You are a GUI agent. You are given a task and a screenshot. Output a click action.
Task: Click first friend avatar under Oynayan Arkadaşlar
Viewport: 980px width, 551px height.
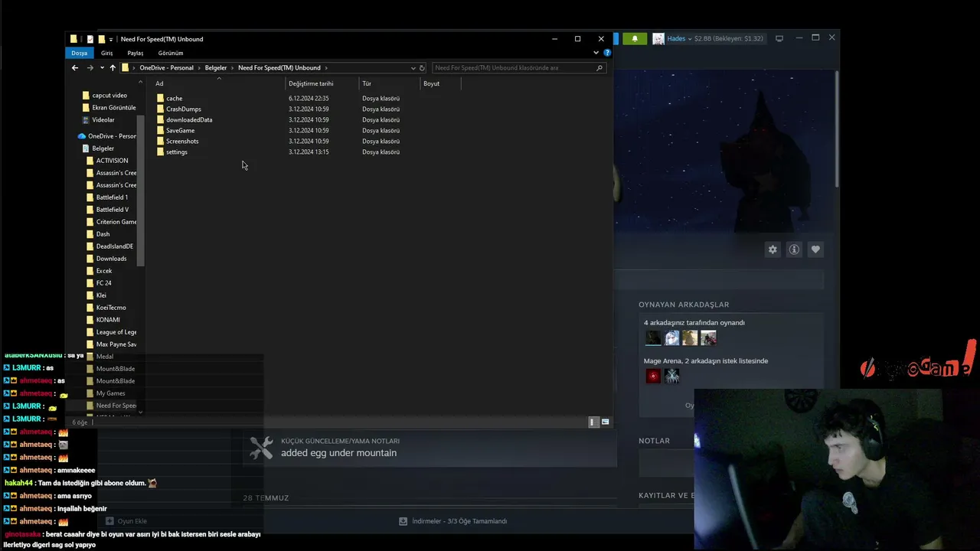pyautogui.click(x=653, y=337)
